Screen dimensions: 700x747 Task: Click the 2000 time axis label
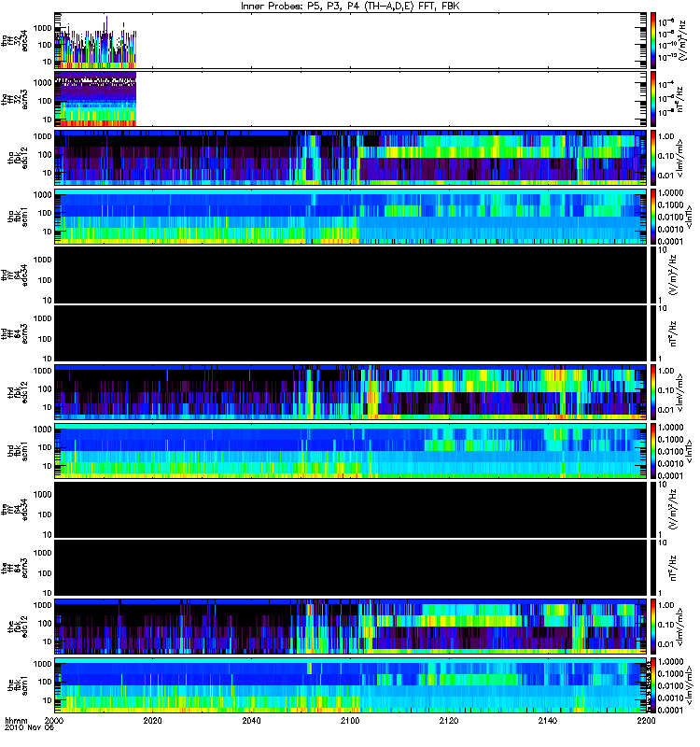pyautogui.click(x=54, y=721)
